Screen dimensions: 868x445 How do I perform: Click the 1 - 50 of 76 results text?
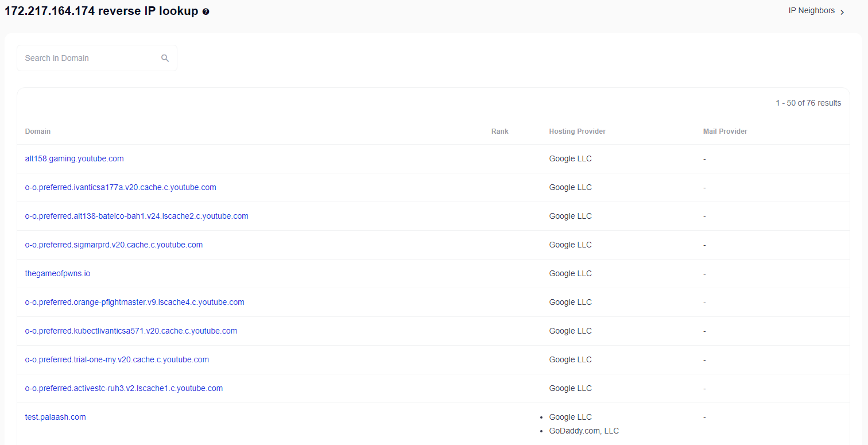click(808, 103)
